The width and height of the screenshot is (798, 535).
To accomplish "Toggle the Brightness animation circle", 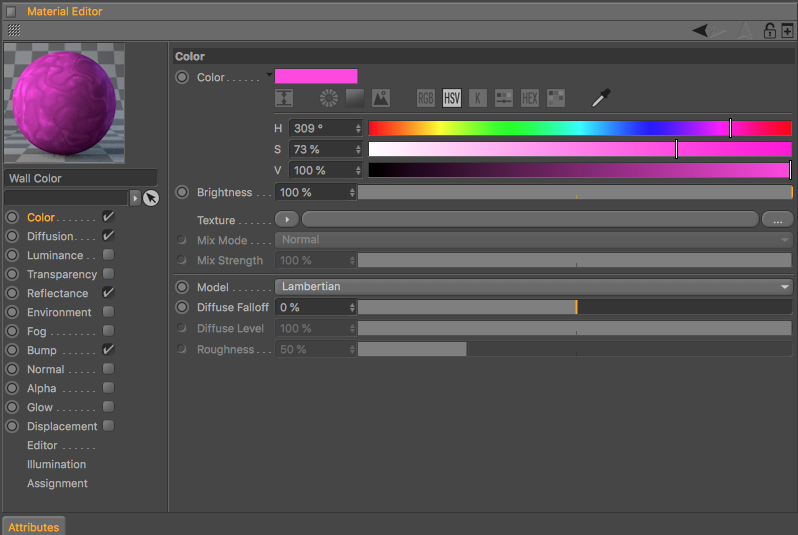I will point(182,192).
